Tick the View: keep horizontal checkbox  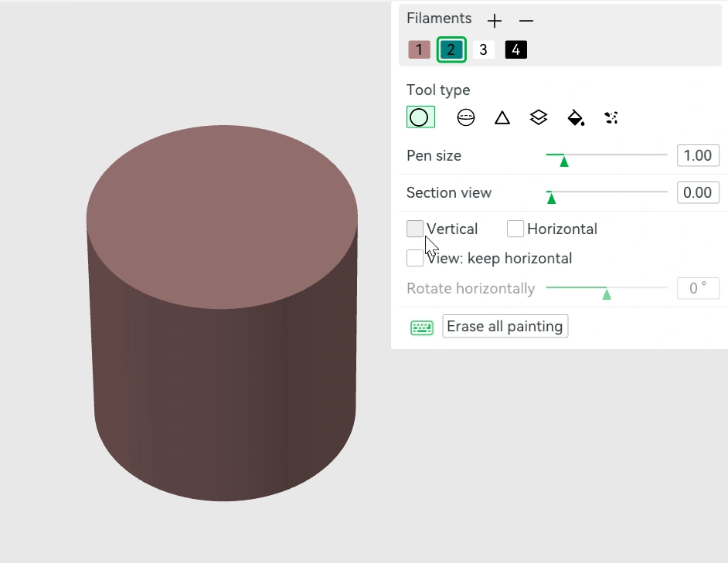[x=414, y=258]
